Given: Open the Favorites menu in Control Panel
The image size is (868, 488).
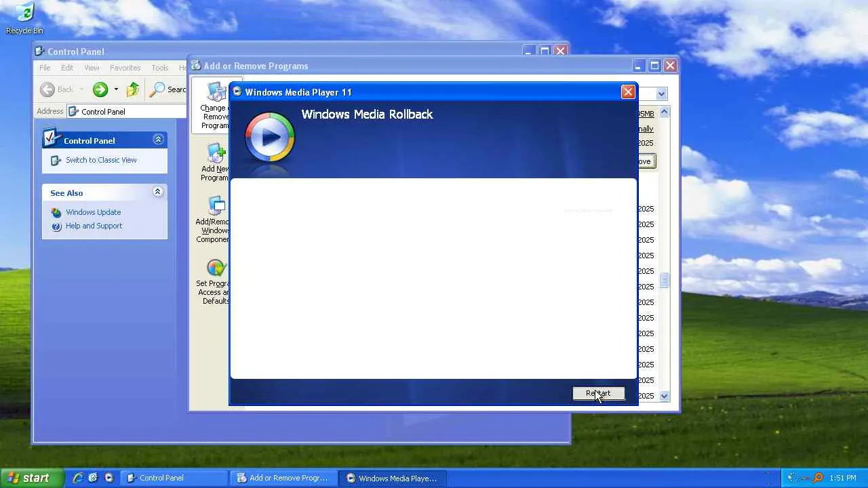Looking at the screenshot, I should click(x=125, y=68).
